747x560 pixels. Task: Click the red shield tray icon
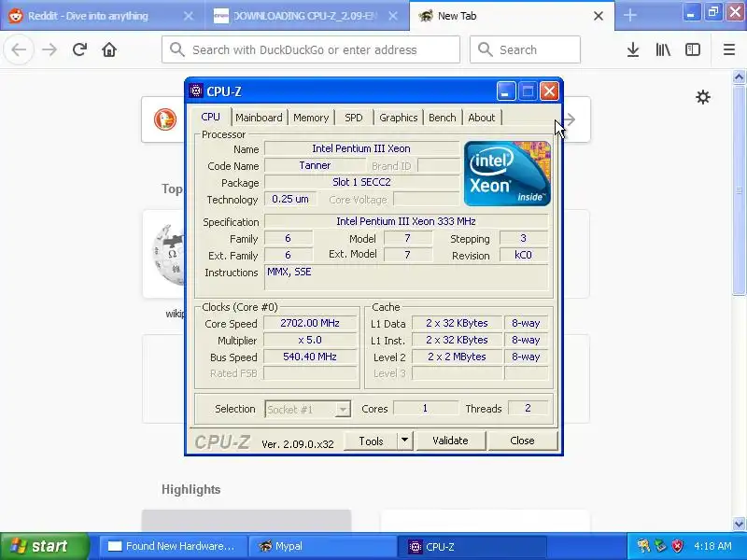678,546
